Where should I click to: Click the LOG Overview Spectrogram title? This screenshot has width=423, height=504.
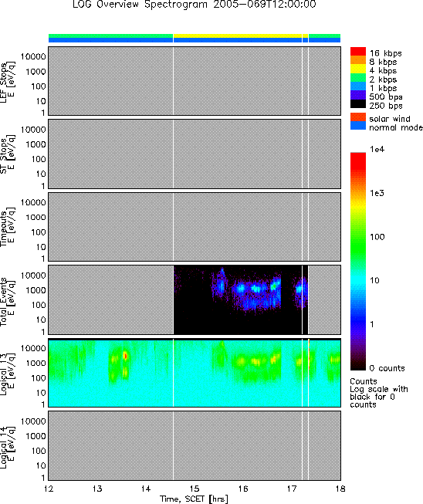click(x=195, y=5)
